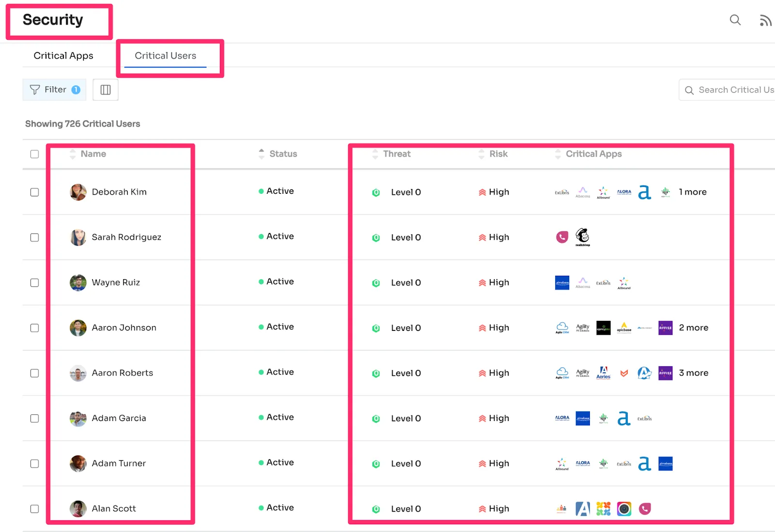Click Level 0 threat for Adam Turner
Screen dimensions: 775x532
point(406,464)
